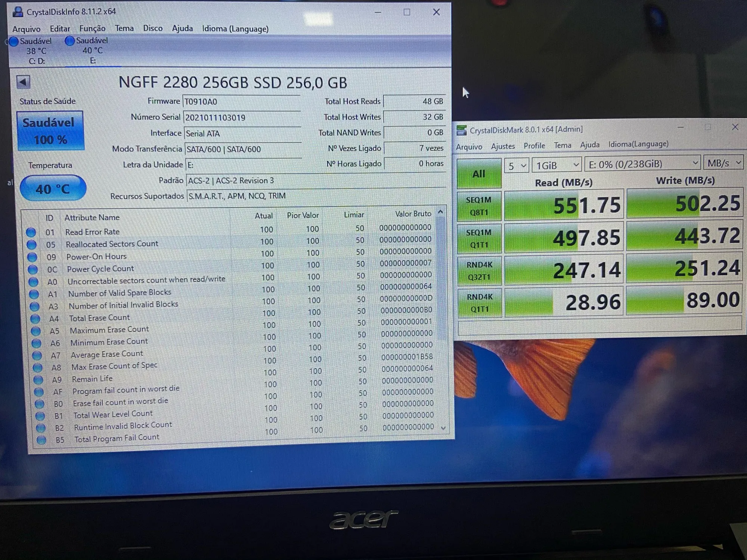Click the Saudável 100% health status button
This screenshot has height=560, width=747.
(50, 131)
